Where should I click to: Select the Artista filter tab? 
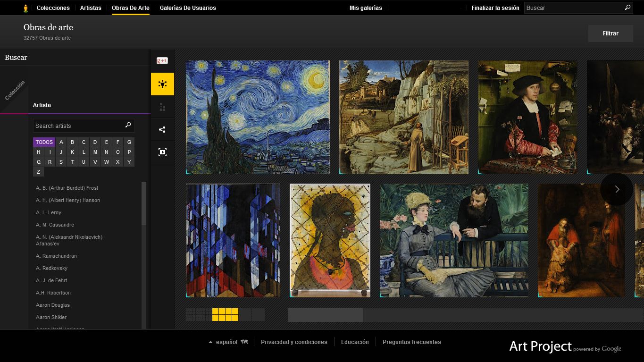coord(42,105)
